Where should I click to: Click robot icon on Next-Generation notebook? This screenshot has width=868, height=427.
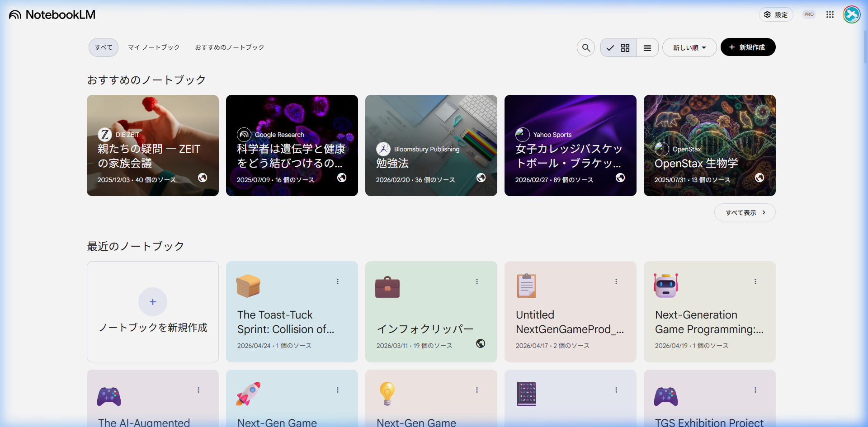666,286
